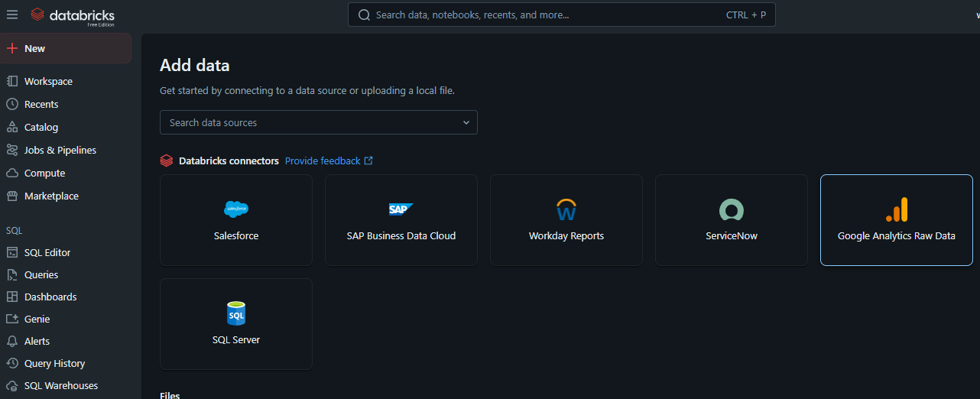Click the SAP logo icon
The width and height of the screenshot is (980, 399).
tap(401, 209)
